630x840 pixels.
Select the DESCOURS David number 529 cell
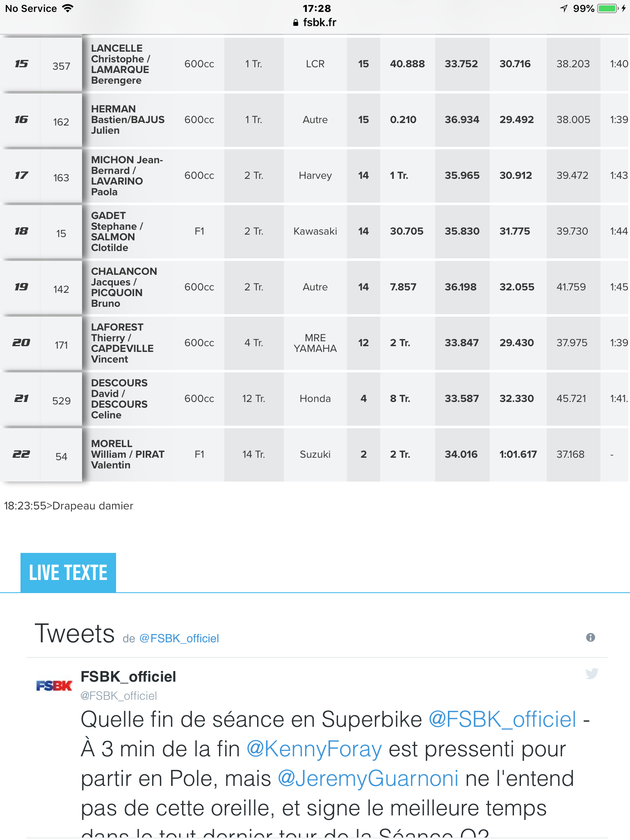coord(62,400)
